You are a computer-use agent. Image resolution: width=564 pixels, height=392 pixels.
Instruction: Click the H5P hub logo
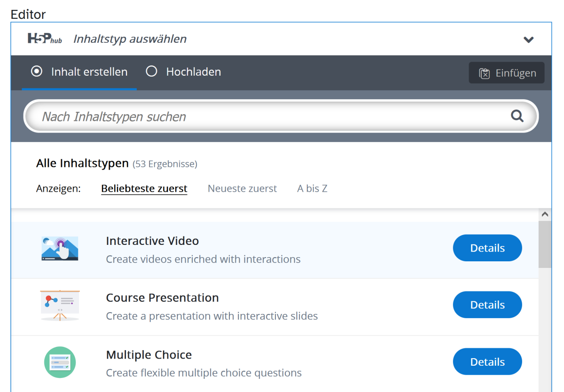[x=45, y=39]
